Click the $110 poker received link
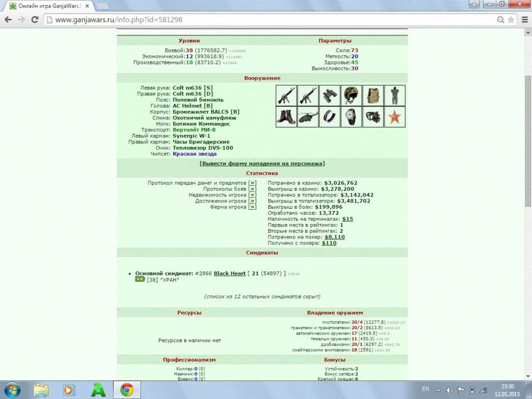This screenshot has height=399, width=532. (329, 243)
